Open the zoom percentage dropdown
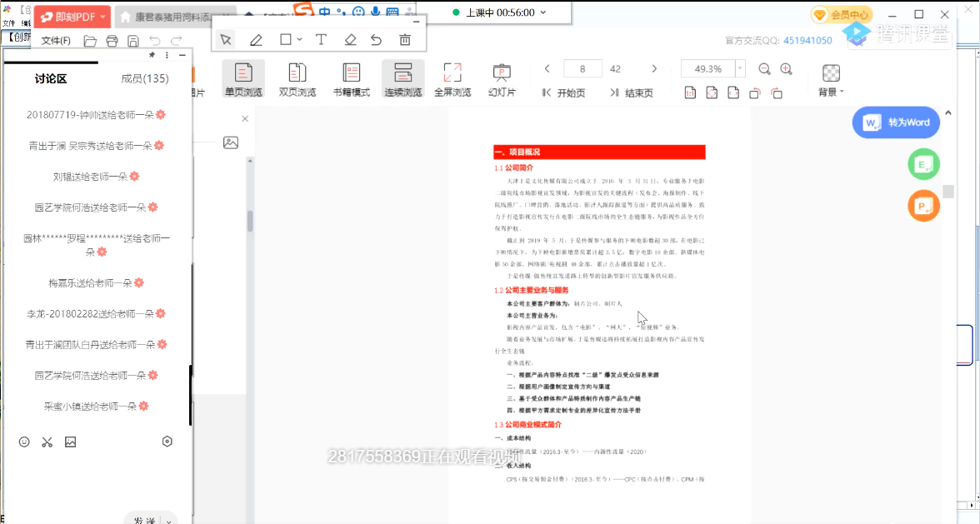 click(x=740, y=69)
